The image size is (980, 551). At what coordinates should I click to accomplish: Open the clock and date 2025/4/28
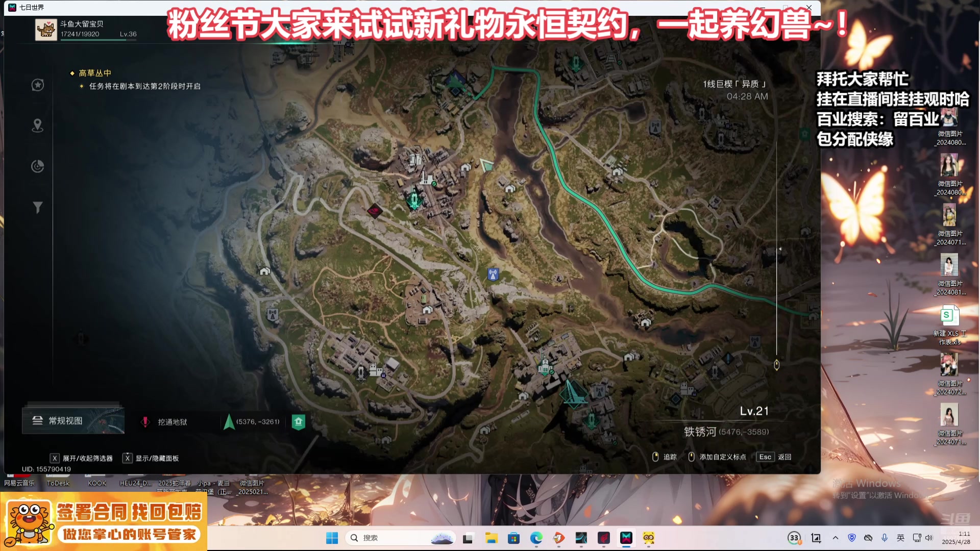tap(956, 538)
